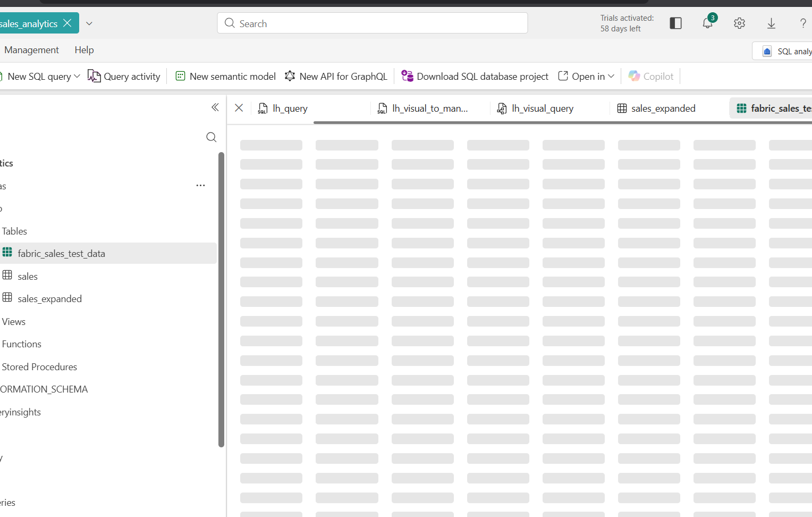Switch to lh_visual_to_man... tab
This screenshot has width=812, height=517.
[x=429, y=109]
